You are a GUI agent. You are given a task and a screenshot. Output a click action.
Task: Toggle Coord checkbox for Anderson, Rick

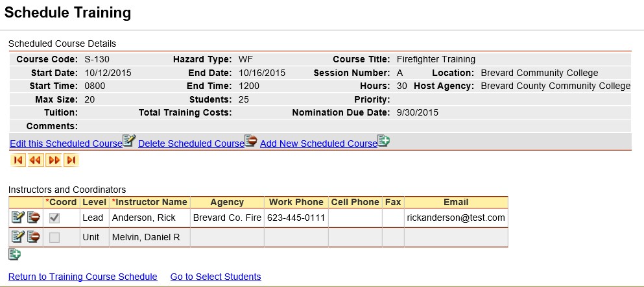tap(54, 218)
